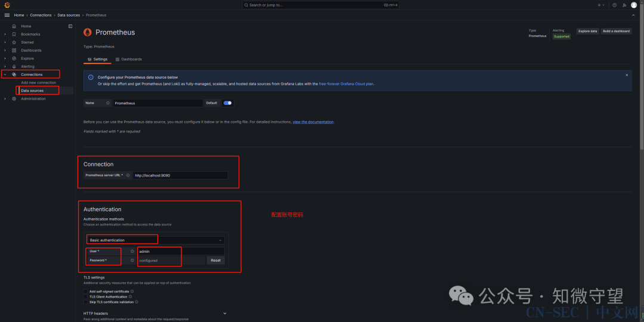Open the free-forever Grafana Cloud plan link
The image size is (644, 322).
[346, 84]
